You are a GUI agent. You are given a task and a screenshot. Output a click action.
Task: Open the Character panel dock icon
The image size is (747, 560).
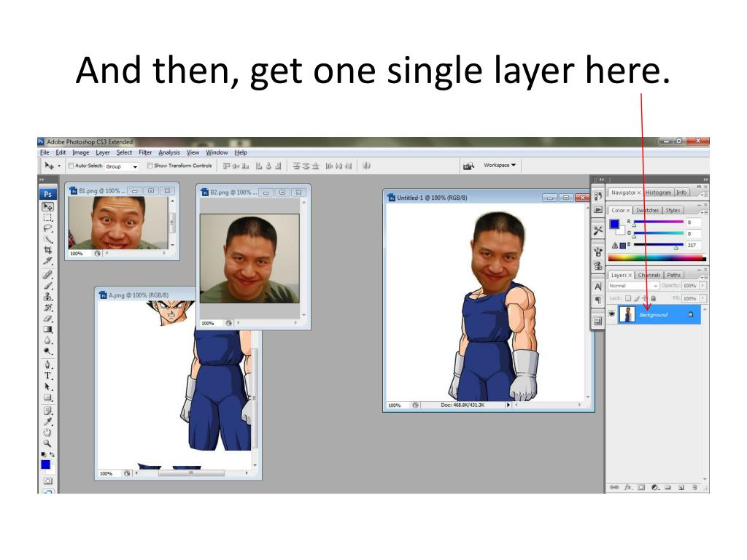pyautogui.click(x=598, y=287)
